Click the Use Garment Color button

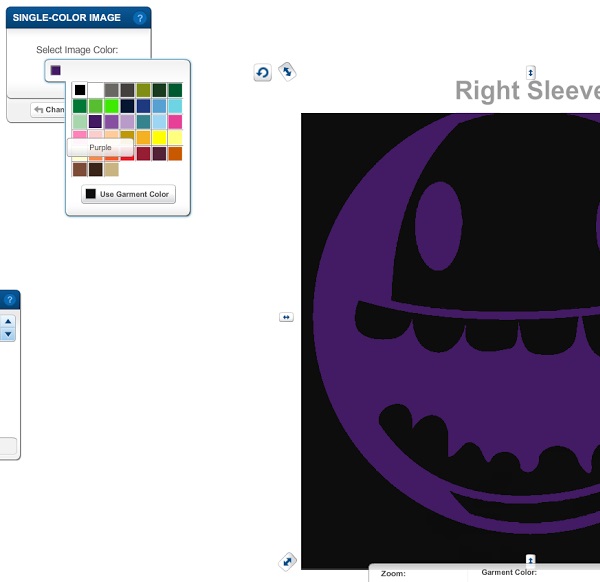[129, 194]
